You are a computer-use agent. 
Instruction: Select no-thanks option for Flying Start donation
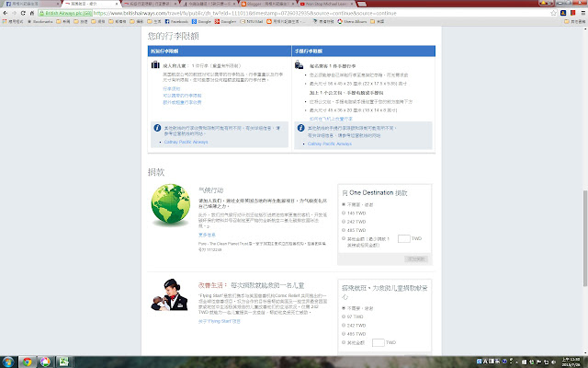(x=344, y=308)
